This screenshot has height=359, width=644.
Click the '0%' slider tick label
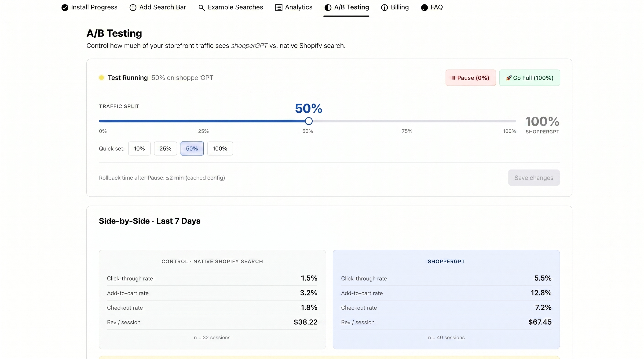pos(103,131)
